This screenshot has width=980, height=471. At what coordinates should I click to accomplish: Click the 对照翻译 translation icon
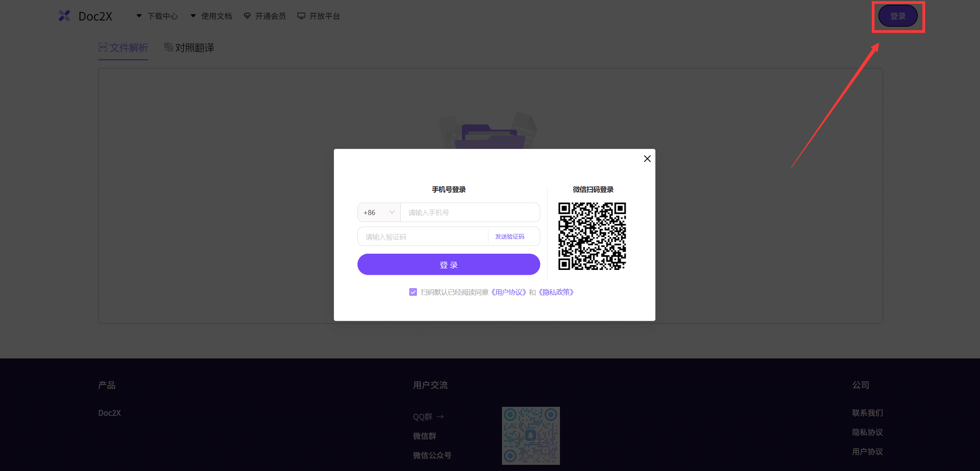point(168,47)
